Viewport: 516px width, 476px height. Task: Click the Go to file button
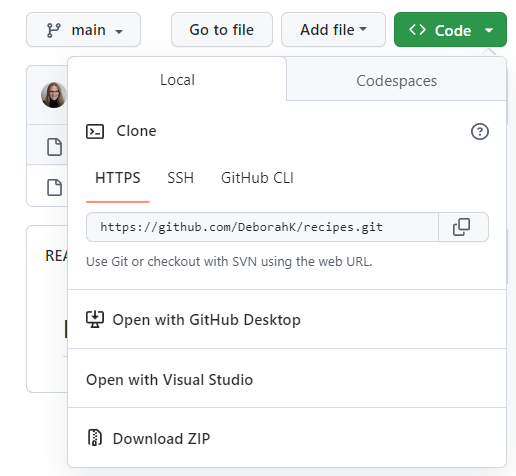[x=222, y=30]
